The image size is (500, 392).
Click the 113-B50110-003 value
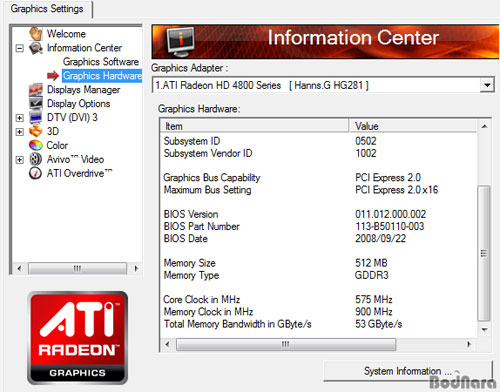point(390,226)
